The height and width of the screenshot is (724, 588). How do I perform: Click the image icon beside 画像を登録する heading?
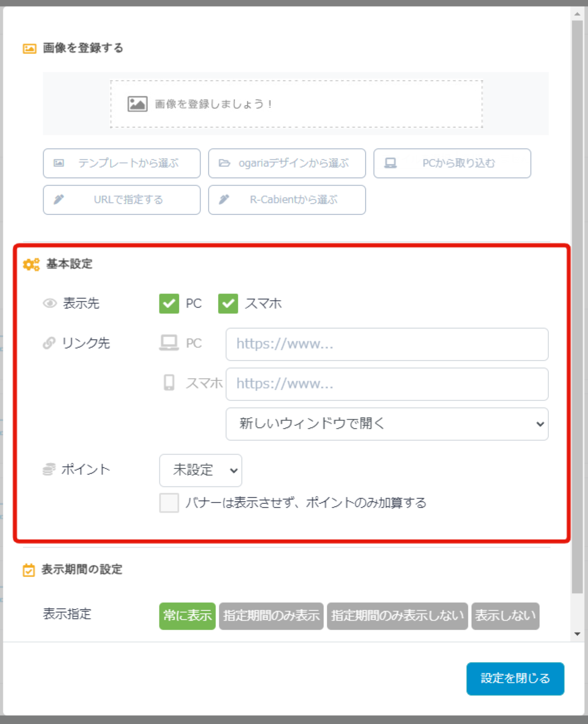(29, 49)
